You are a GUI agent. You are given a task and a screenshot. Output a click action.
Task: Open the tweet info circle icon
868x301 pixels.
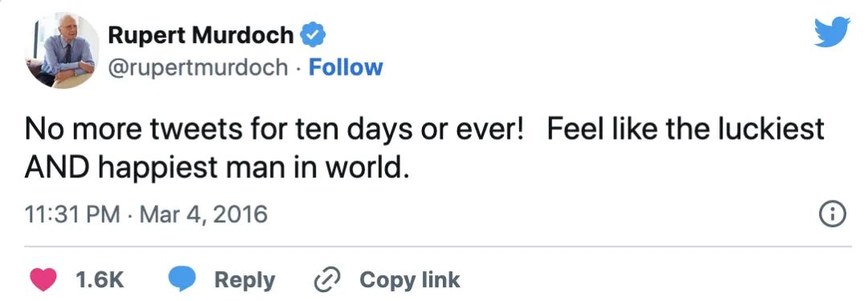(832, 215)
